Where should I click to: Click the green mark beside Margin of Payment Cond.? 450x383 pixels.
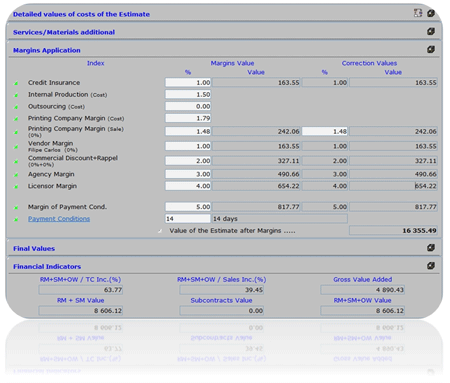16,207
